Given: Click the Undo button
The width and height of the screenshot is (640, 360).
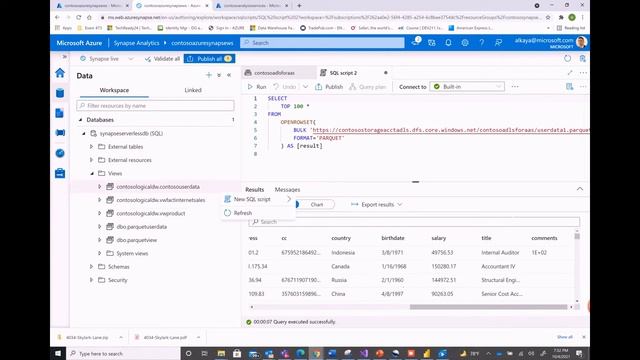Looking at the screenshot, I should coord(285,87).
